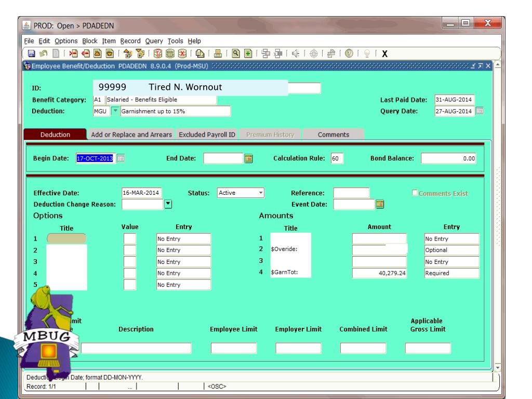The image size is (532, 399).
Task: Go to Previous Record using toolbar icon
Action: click(98, 54)
